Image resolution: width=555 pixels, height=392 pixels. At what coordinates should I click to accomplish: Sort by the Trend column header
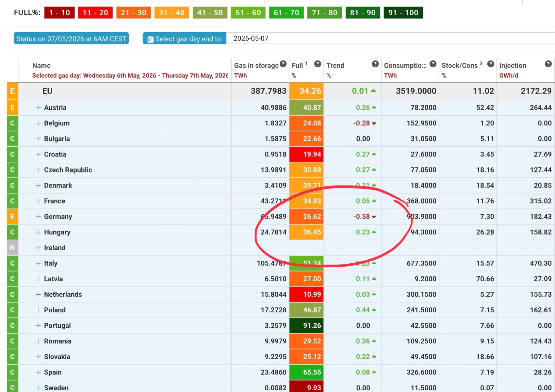[335, 65]
